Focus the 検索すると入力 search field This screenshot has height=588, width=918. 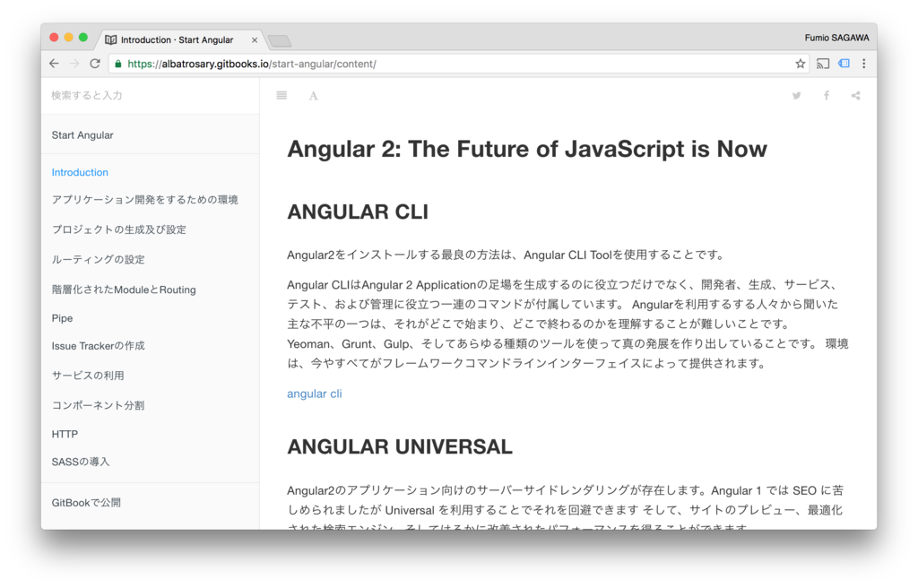point(150,96)
